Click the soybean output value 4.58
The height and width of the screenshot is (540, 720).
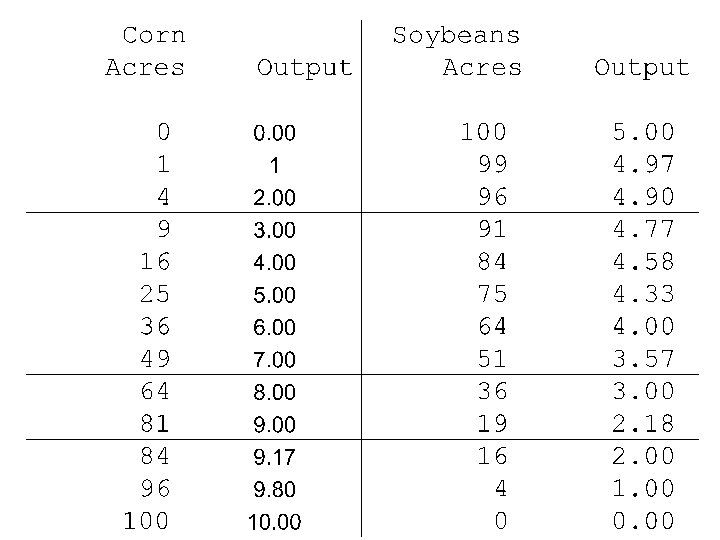[644, 262]
